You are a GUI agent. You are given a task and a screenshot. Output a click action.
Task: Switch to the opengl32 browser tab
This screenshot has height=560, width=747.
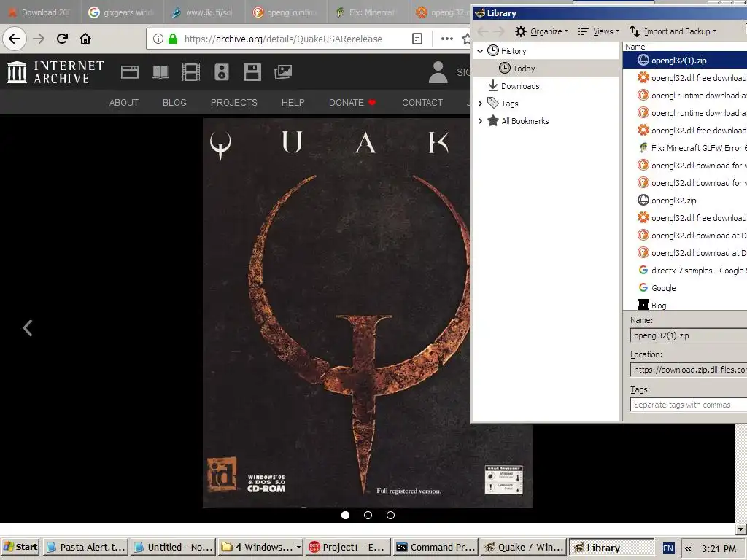(441, 12)
